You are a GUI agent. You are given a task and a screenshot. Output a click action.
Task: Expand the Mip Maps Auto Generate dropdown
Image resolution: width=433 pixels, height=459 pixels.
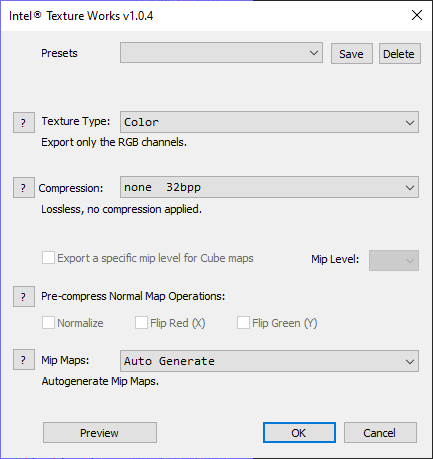[269, 361]
